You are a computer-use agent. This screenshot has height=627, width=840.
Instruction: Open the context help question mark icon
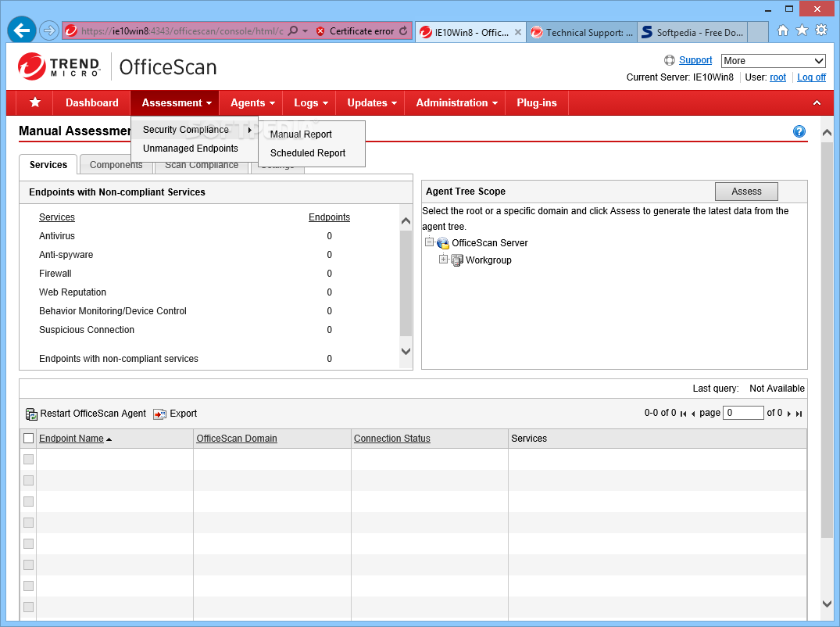click(799, 131)
